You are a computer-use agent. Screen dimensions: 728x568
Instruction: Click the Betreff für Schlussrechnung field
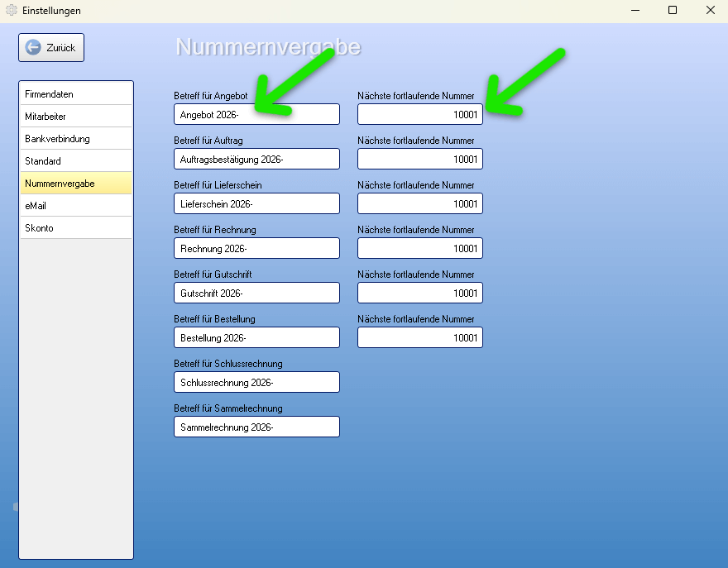click(x=256, y=382)
